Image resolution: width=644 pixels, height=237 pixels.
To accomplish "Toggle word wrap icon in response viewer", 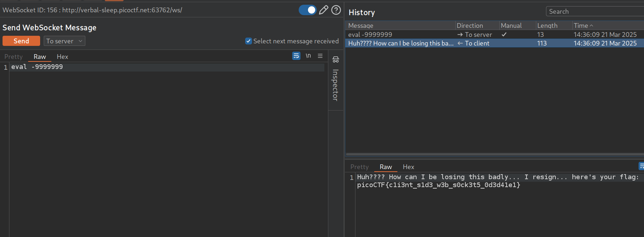I will pos(641,166).
